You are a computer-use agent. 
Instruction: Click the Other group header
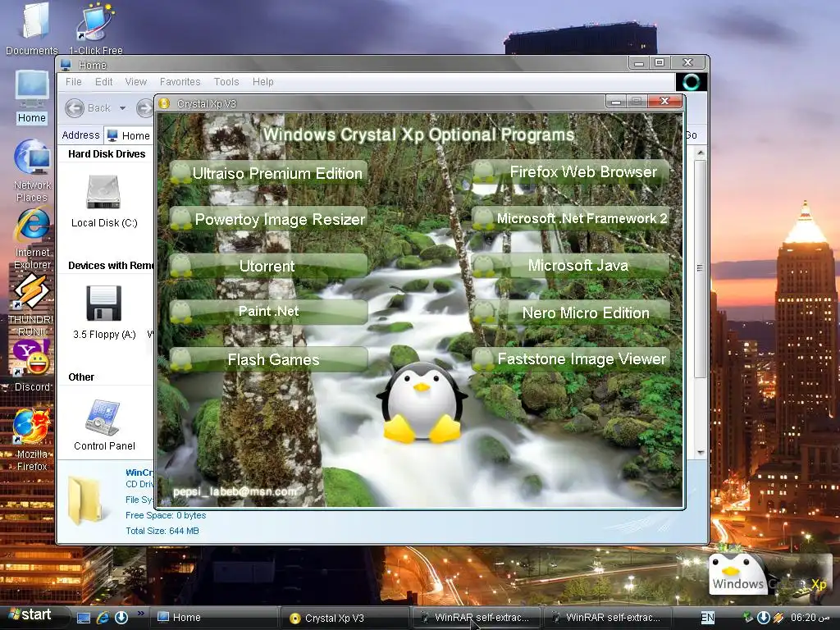click(x=81, y=377)
